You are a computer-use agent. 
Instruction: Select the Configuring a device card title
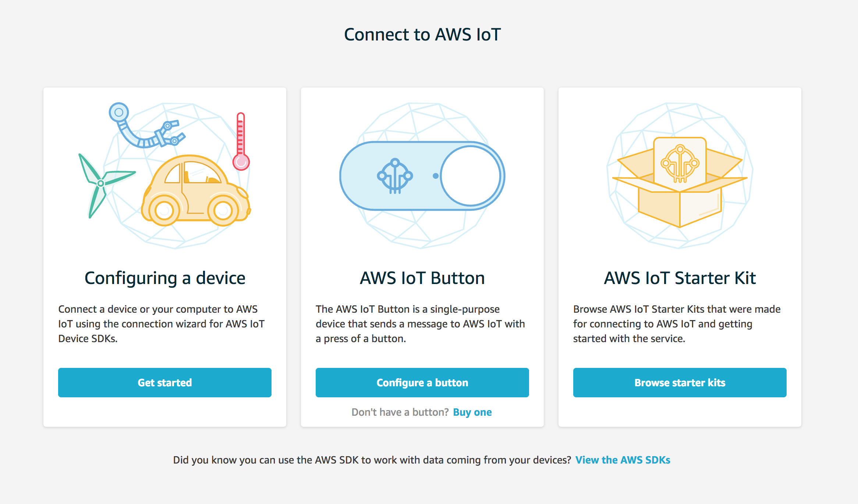pos(165,278)
